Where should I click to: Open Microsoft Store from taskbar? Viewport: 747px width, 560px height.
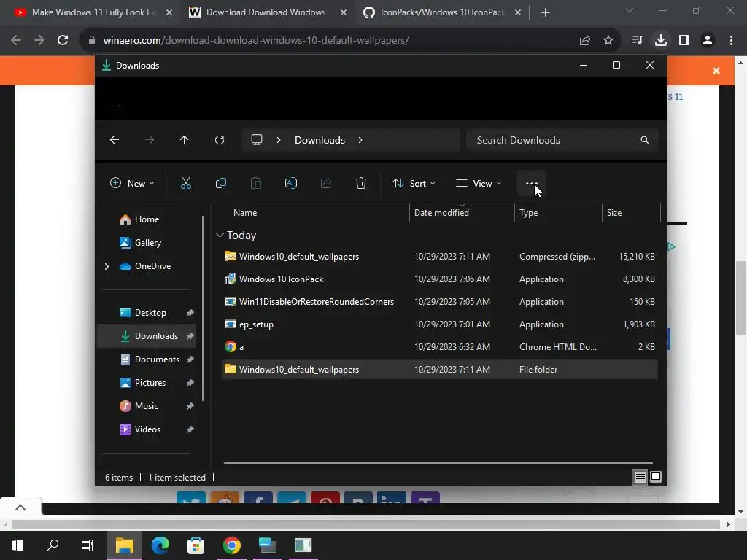click(196, 545)
